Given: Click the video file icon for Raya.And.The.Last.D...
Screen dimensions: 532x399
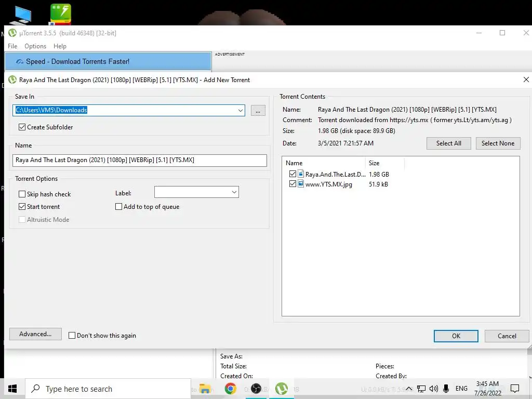Looking at the screenshot, I should click(301, 174).
